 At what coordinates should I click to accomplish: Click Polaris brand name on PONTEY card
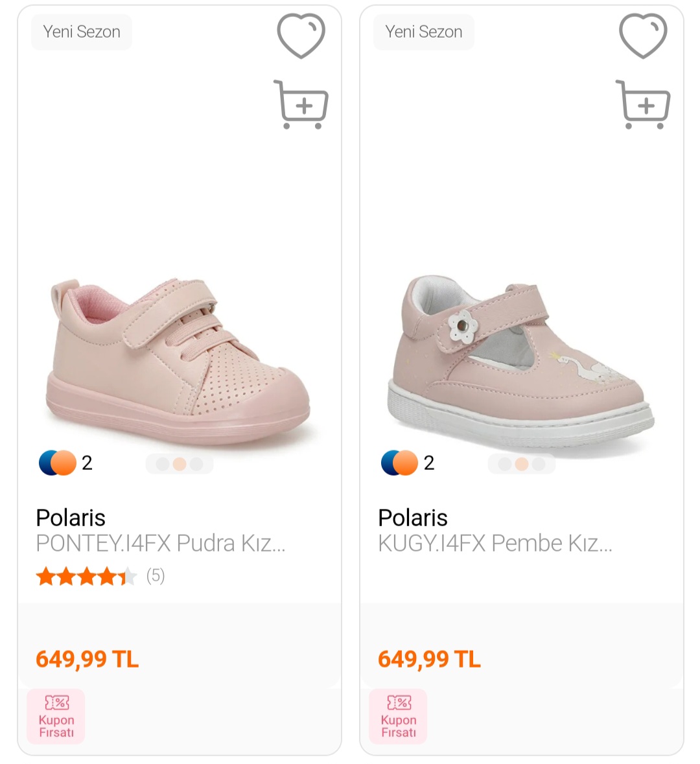click(x=71, y=518)
